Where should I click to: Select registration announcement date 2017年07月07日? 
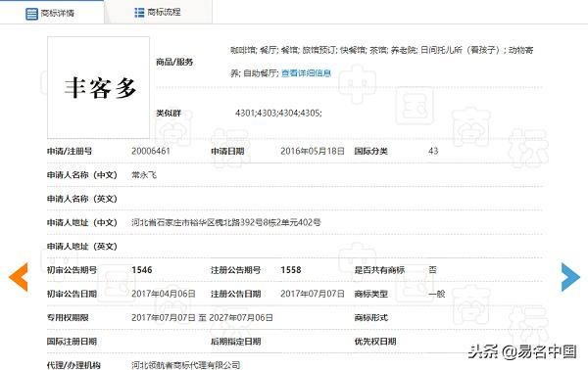pos(313,294)
